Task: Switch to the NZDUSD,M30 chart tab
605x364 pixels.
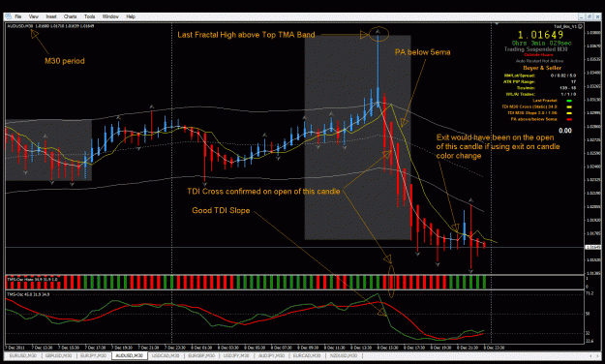Action: tap(343, 355)
